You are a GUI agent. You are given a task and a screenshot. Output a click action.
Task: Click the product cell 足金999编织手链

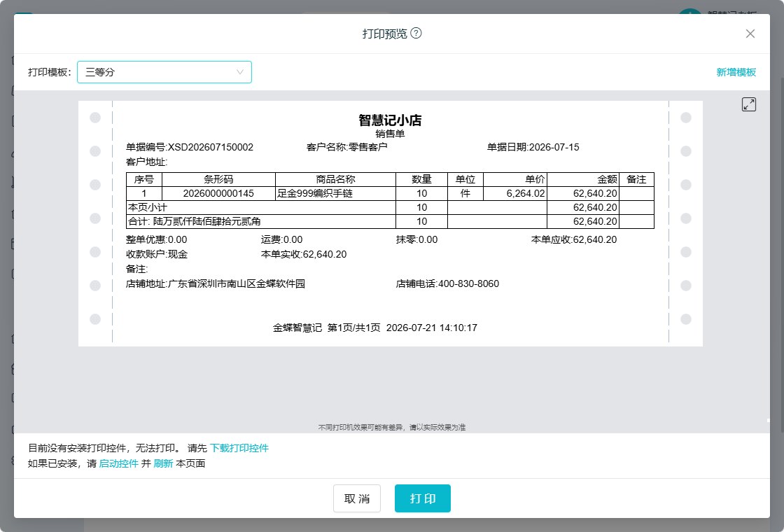(335, 193)
